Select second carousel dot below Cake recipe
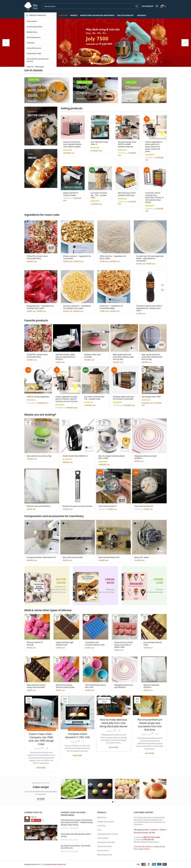 pos(115,802)
